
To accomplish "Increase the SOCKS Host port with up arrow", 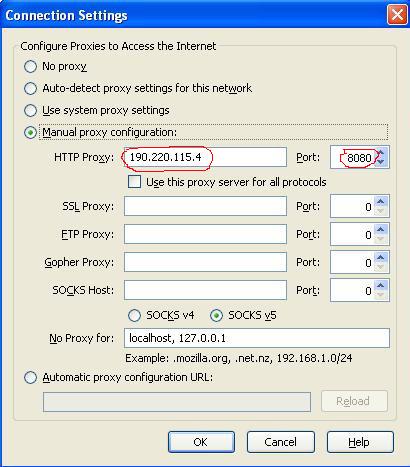I will (x=381, y=285).
